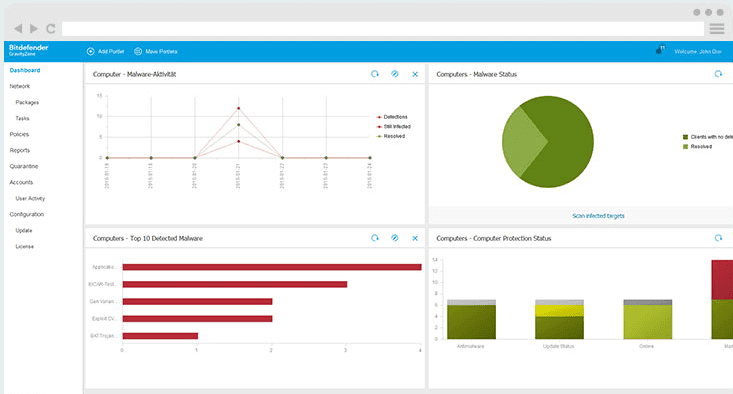Focus the browser address bar
Image resolution: width=733 pixels, height=394 pixels.
click(x=382, y=29)
